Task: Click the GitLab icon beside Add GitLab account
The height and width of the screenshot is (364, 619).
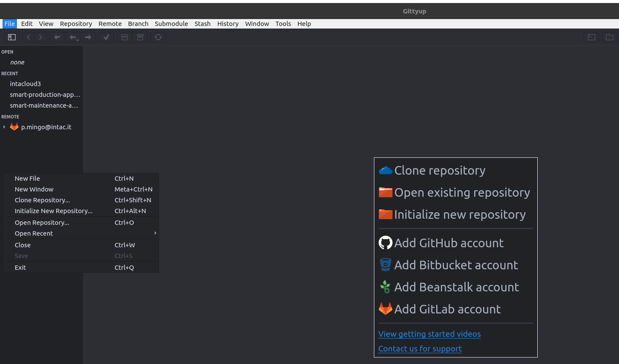Action: pos(385,309)
